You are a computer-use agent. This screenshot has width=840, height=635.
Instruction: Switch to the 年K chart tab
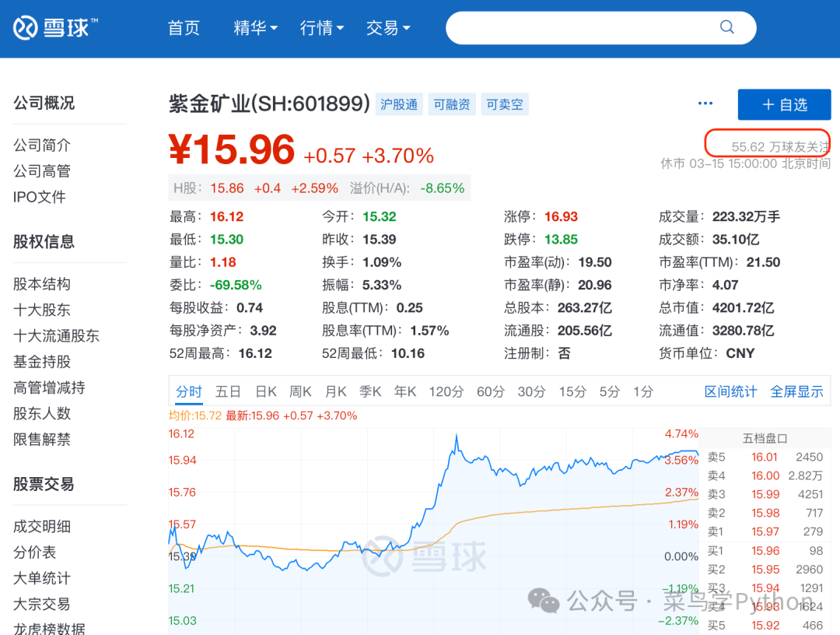click(405, 391)
